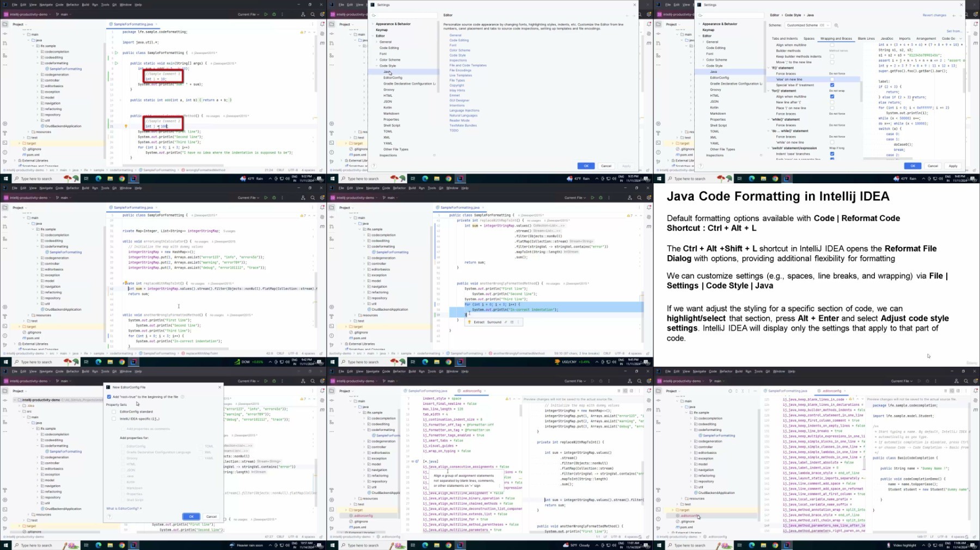The image size is (980, 550).
Task: Open Terminal tool window left of New EditorConfig dialog
Action: [5, 509]
